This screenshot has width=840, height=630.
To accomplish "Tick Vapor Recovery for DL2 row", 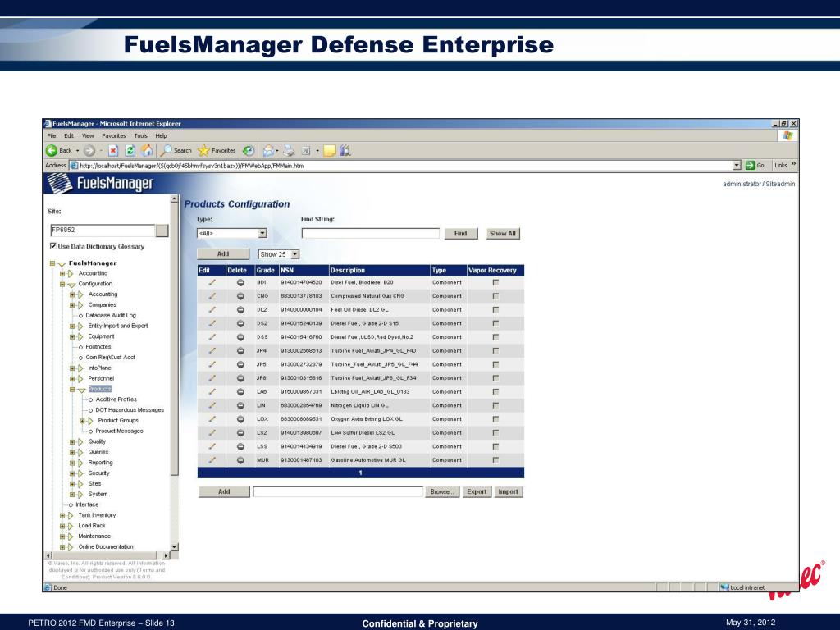I will tap(495, 309).
